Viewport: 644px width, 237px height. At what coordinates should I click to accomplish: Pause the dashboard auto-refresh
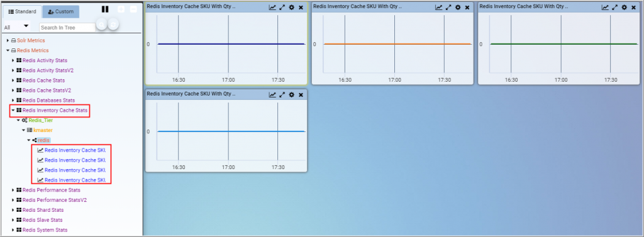click(105, 9)
